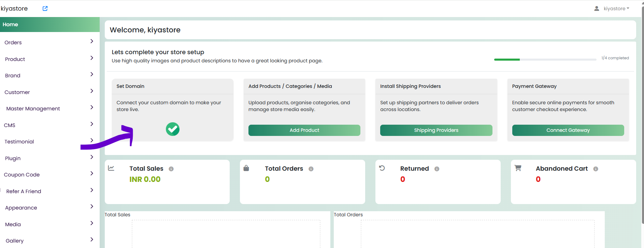Image resolution: width=644 pixels, height=248 pixels.
Task: Click the store setup progress bar
Action: pyautogui.click(x=545, y=60)
